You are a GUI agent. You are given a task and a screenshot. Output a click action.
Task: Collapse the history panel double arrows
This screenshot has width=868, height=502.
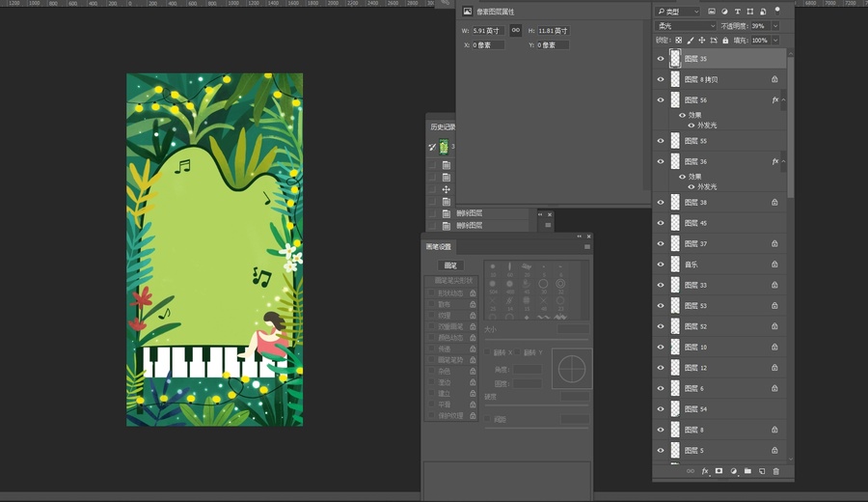pyautogui.click(x=540, y=214)
